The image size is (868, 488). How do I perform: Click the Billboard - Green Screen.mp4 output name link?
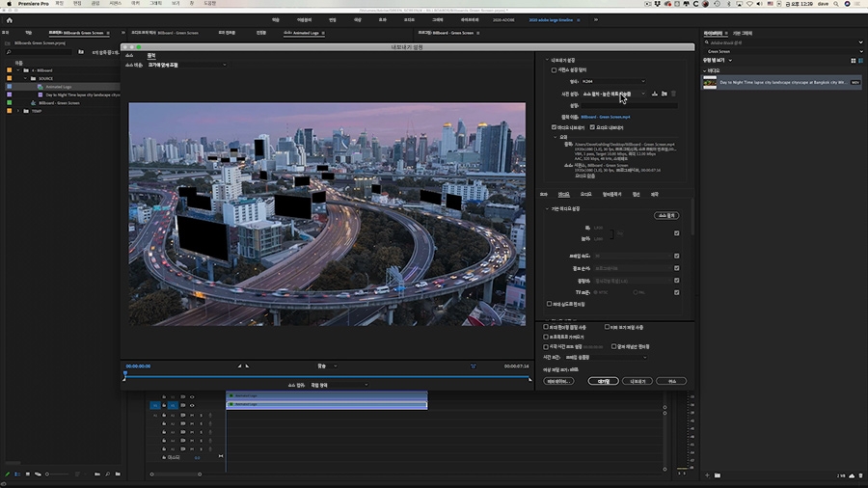(x=606, y=117)
